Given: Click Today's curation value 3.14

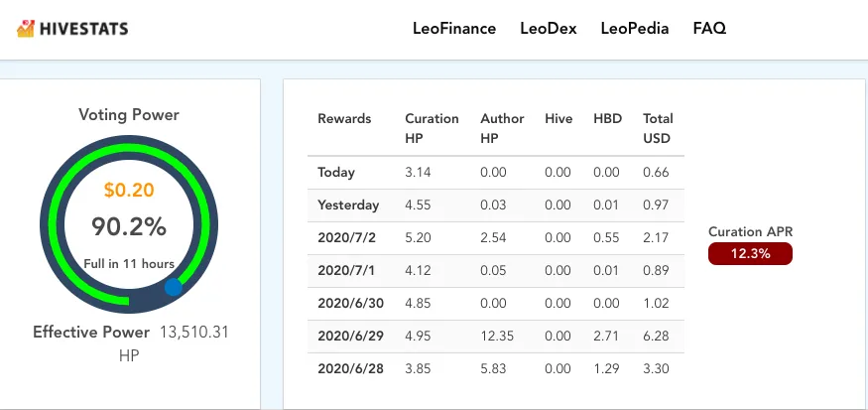Looking at the screenshot, I should (x=418, y=173).
